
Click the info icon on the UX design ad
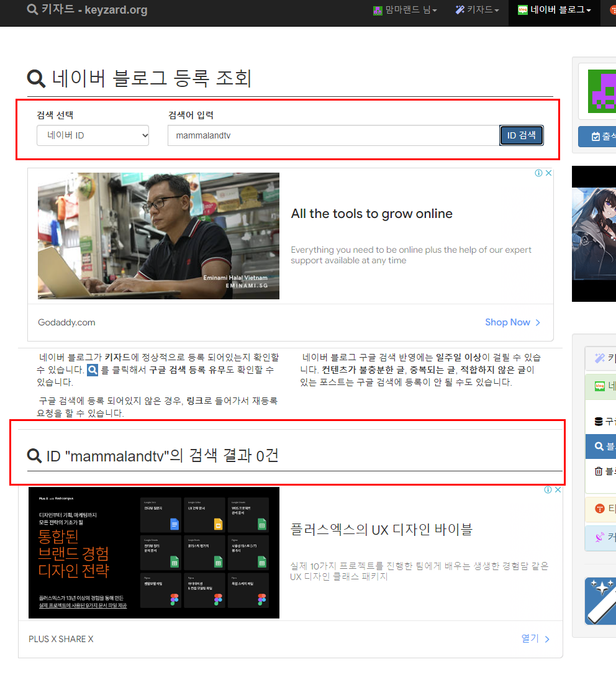(x=548, y=489)
